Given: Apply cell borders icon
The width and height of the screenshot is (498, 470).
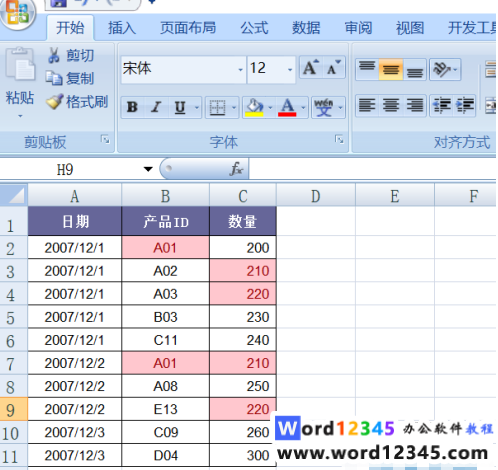Looking at the screenshot, I should [x=217, y=107].
